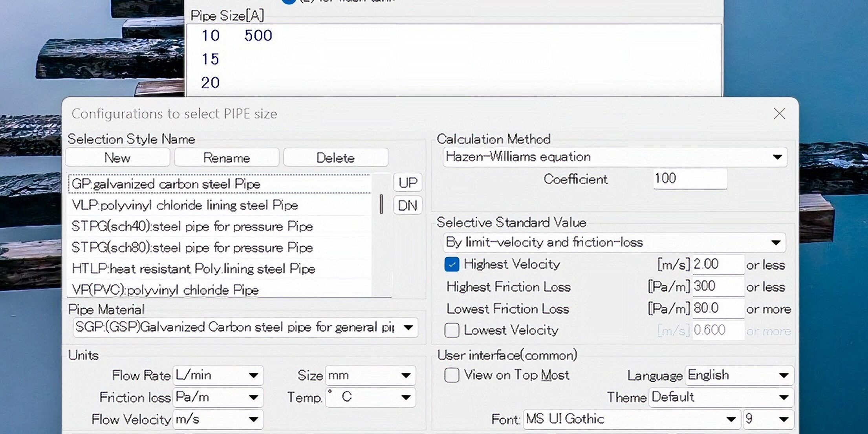The image size is (868, 434).
Task: Open the Font name dropdown
Action: [x=632, y=419]
